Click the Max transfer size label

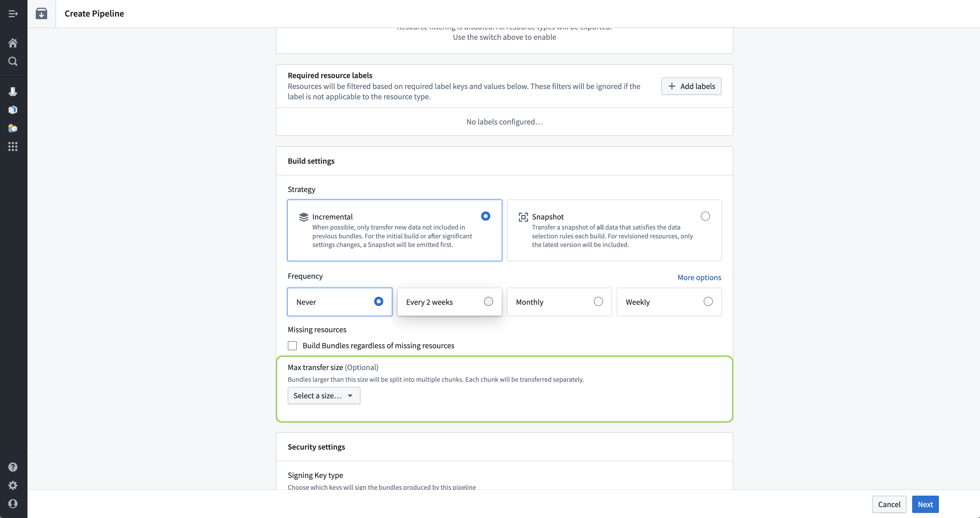pyautogui.click(x=333, y=367)
